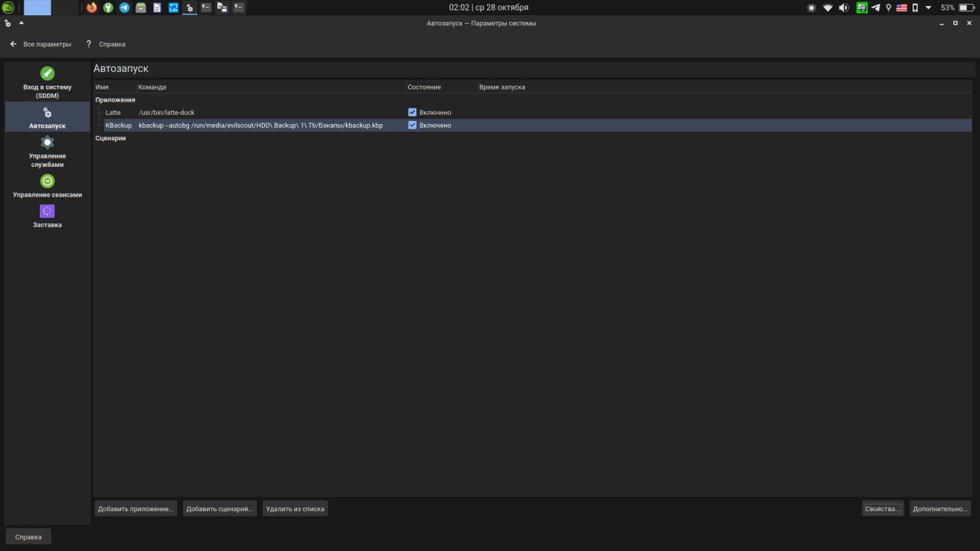Screen dimensions: 980x551
Task: Go back to Все параметры
Action: tap(41, 44)
